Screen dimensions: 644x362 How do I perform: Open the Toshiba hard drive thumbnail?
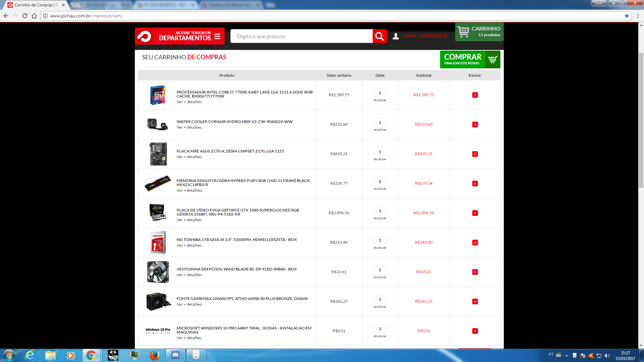tap(158, 242)
